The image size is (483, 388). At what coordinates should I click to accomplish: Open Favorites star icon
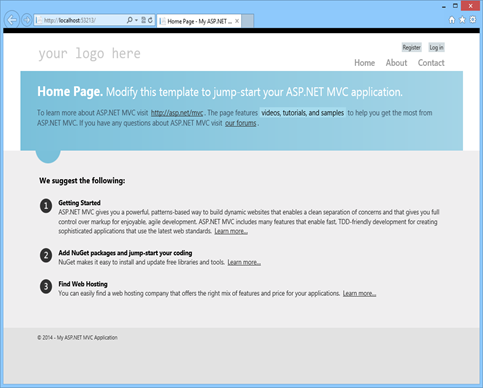pos(462,20)
